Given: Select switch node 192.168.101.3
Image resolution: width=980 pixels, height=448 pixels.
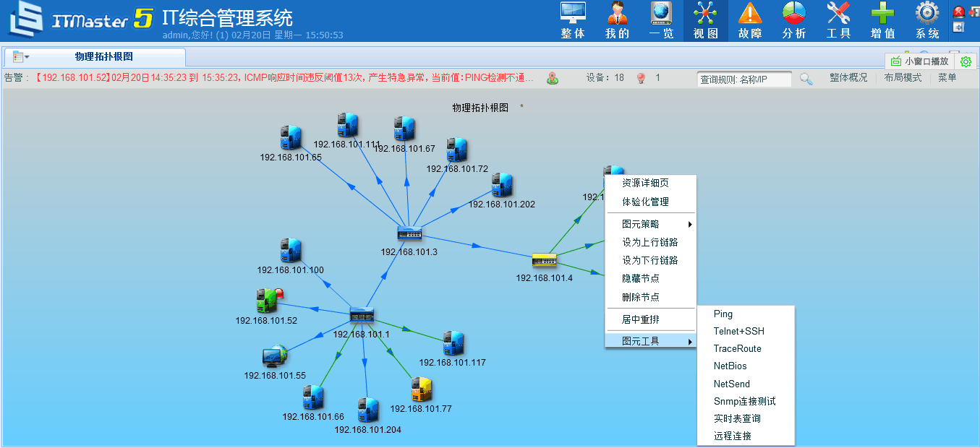Looking at the screenshot, I should [409, 233].
